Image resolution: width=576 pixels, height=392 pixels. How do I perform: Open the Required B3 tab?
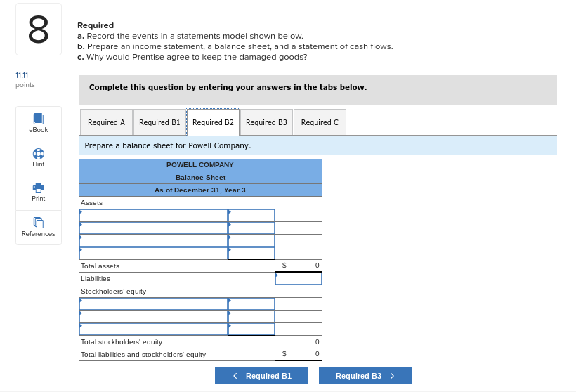coord(266,122)
